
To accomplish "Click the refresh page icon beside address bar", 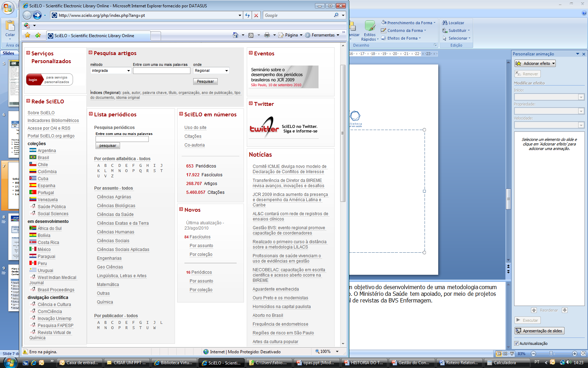I will point(247,15).
